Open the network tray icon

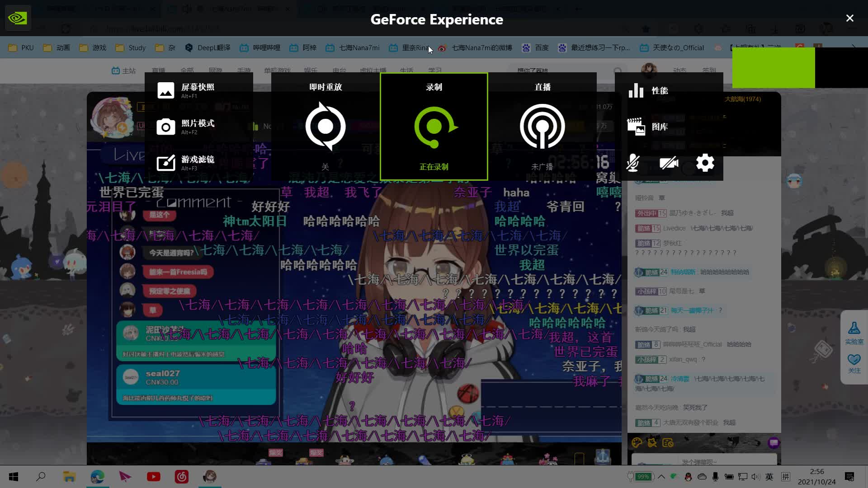click(x=742, y=477)
